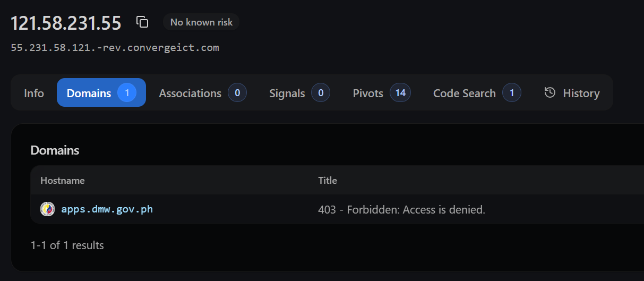Click the apps.dmw.gov.ph site favicon

48,209
